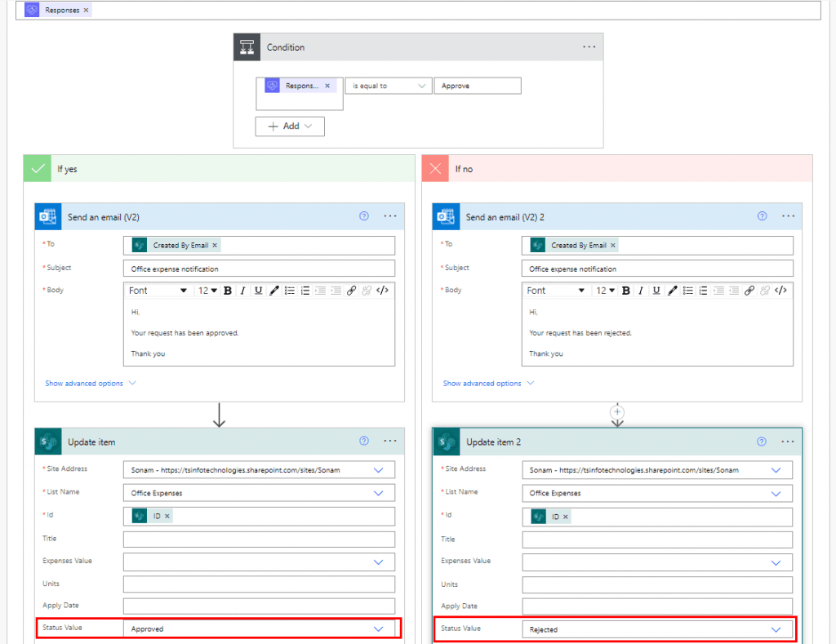Screen dimensions: 836x644
Task: Remove Respons... token in Condition
Action: click(x=327, y=86)
